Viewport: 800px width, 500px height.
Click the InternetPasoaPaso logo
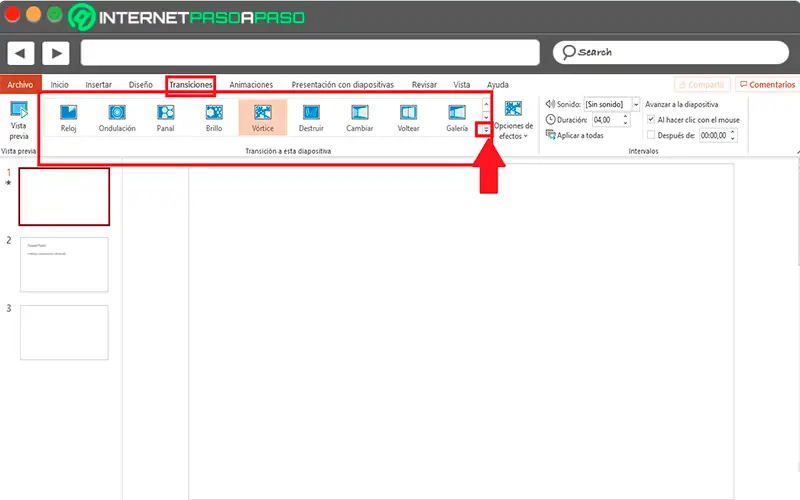pos(186,17)
